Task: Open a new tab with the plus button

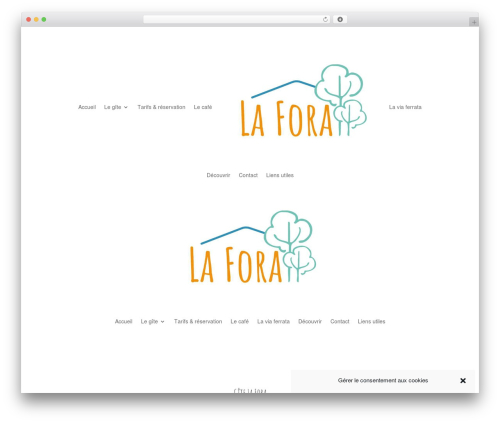Action: tap(474, 22)
